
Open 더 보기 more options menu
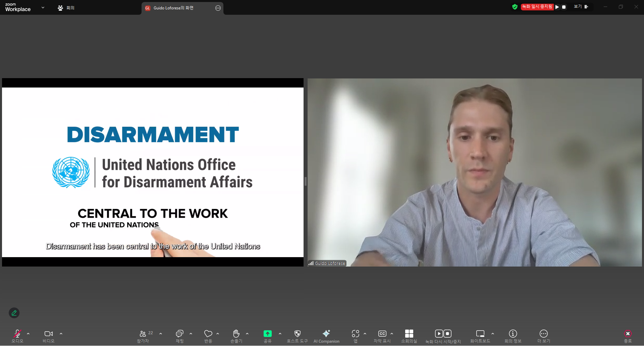tap(544, 336)
